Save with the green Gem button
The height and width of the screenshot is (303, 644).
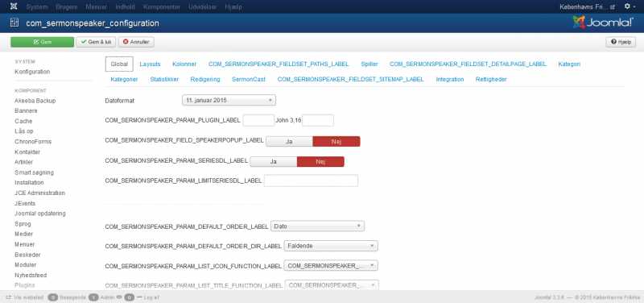point(43,42)
